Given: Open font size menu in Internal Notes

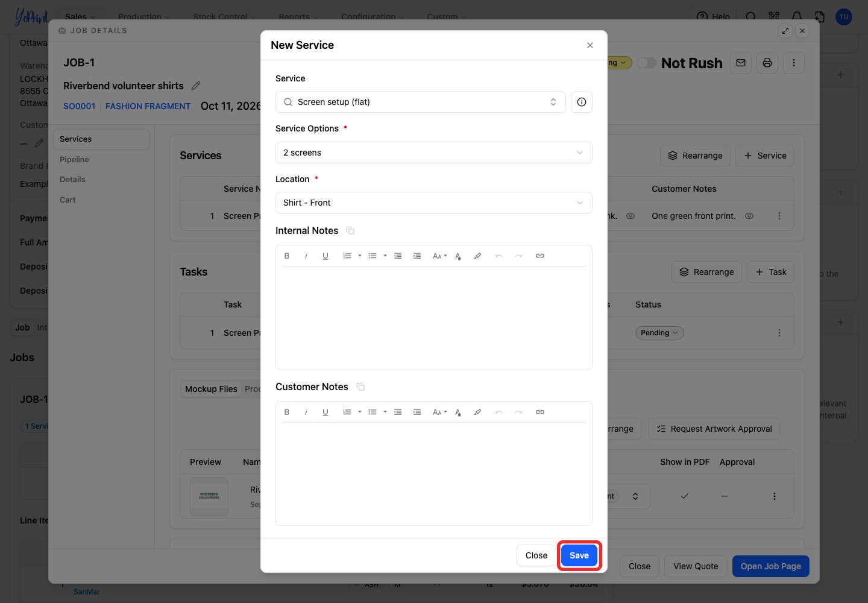Looking at the screenshot, I should tap(439, 256).
